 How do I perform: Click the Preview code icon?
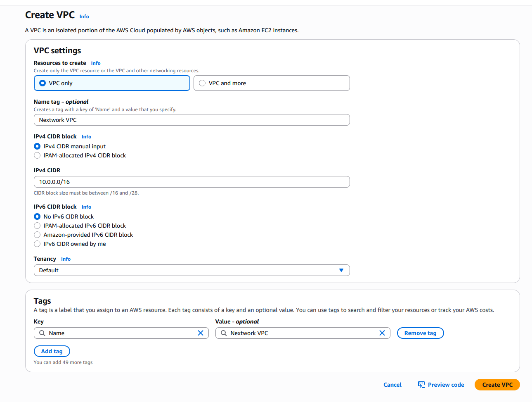click(x=421, y=385)
